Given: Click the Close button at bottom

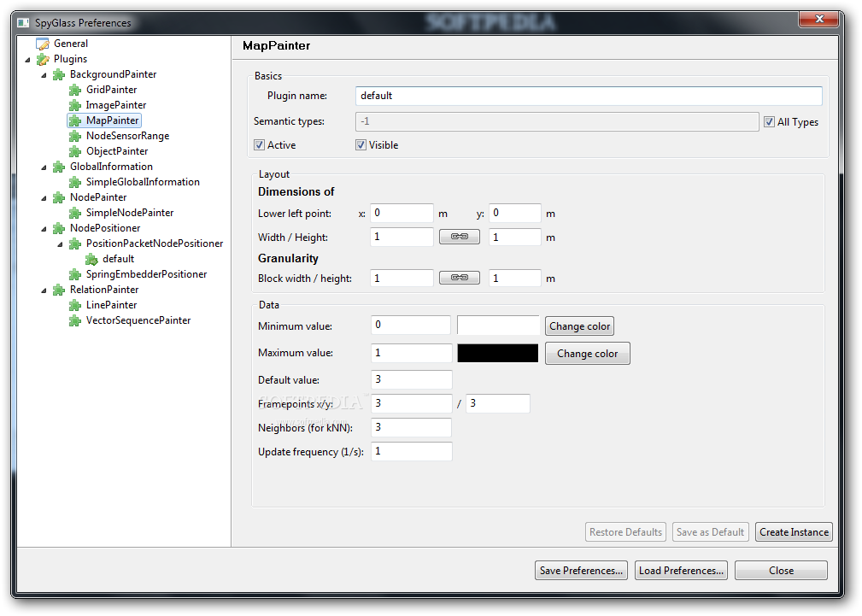Looking at the screenshot, I should [781, 571].
